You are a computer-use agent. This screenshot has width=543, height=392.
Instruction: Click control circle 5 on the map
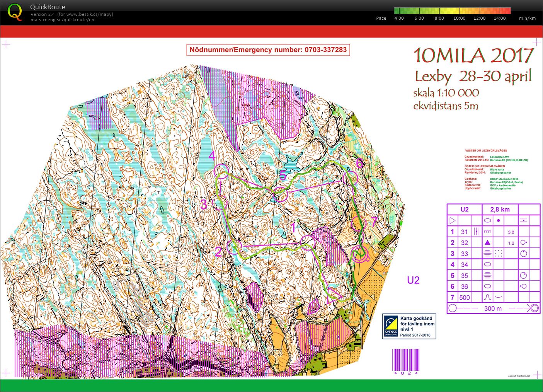click(x=281, y=194)
